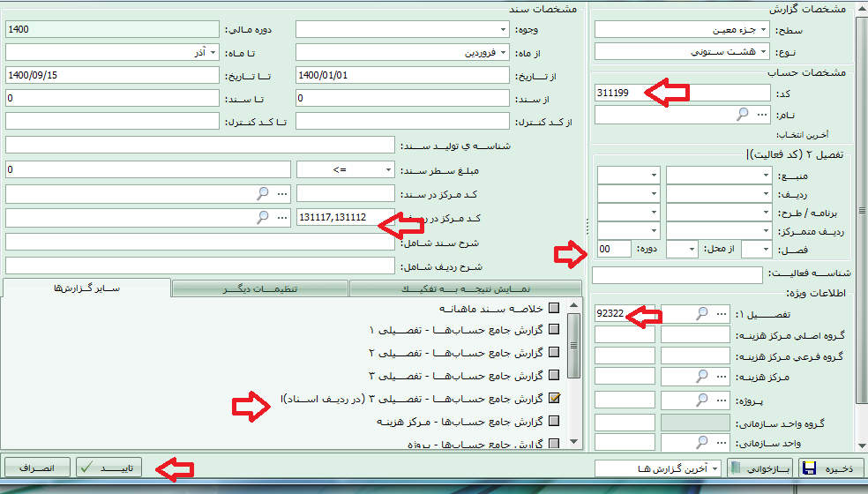Open the سطح dropdown showing جزء معین
Screen dimensions: 868x494
[x=763, y=29]
